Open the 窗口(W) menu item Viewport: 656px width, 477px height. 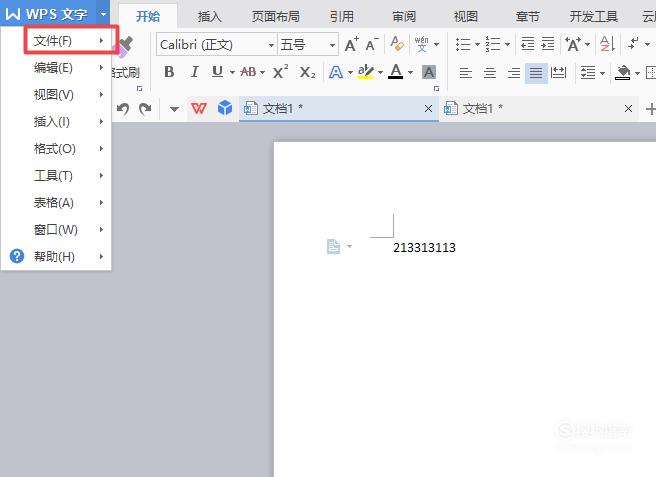[56, 229]
